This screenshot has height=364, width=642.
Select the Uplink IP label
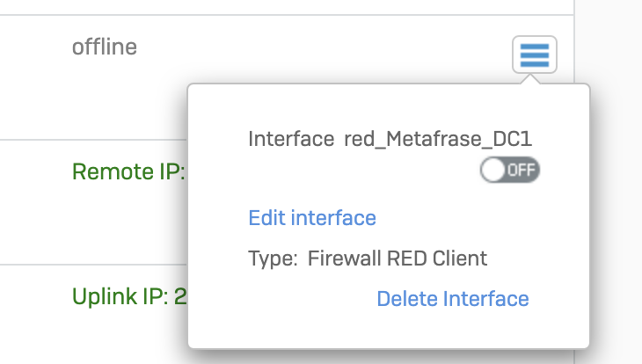[120, 296]
